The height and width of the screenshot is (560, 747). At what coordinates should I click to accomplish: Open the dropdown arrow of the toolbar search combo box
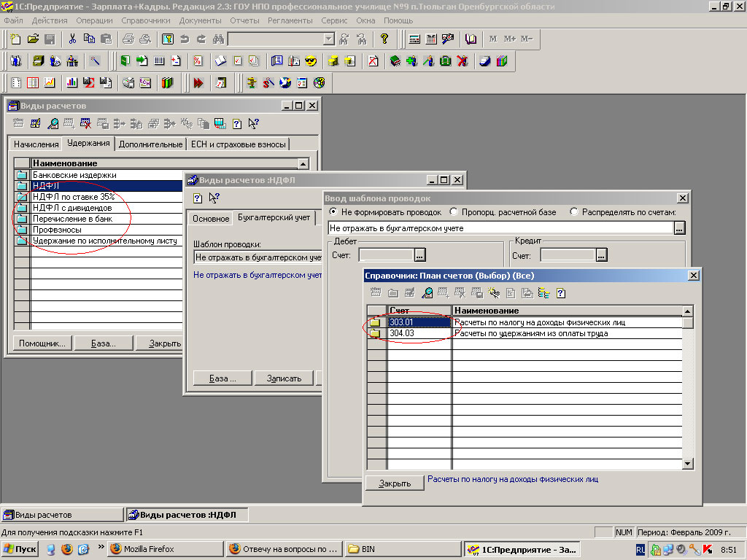point(328,39)
